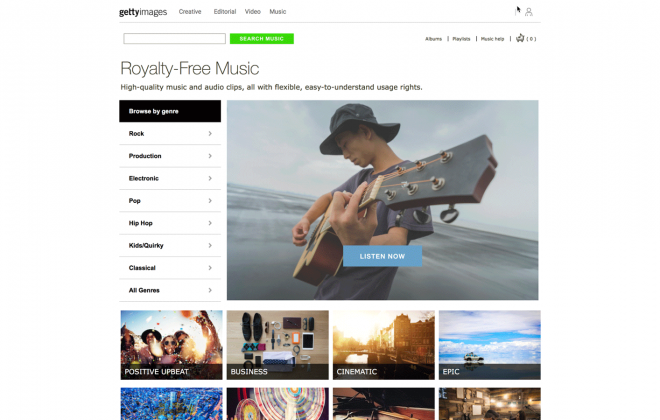Expand the Rock genre chevron
This screenshot has width=660, height=420.
pyautogui.click(x=210, y=133)
